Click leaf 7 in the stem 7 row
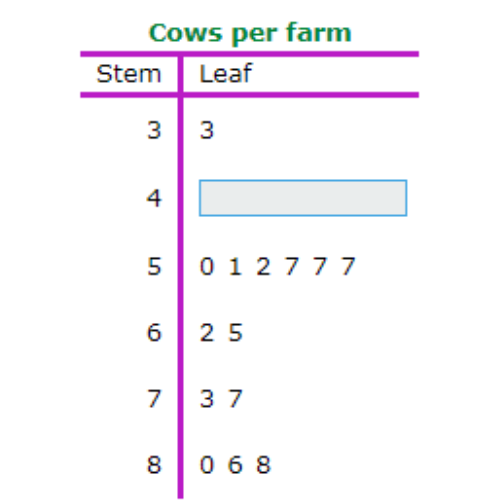 point(235,399)
